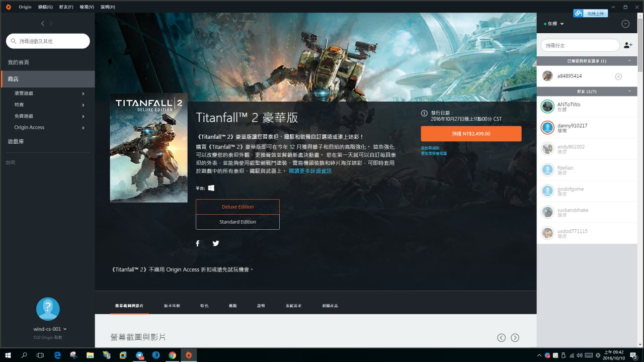Screen dimensions: 644x362
Task: Open File Explorer from the taskbar
Action: click(90, 355)
